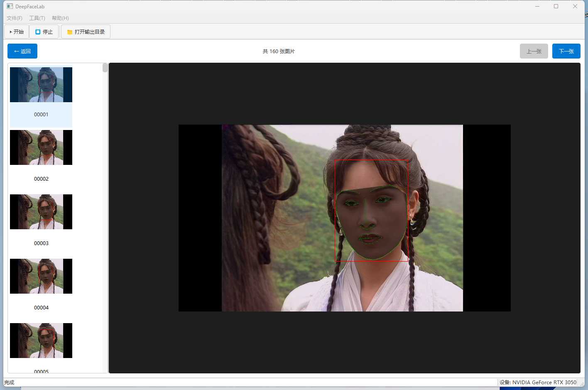Select thumbnail 00003 in the sidebar

click(x=41, y=212)
